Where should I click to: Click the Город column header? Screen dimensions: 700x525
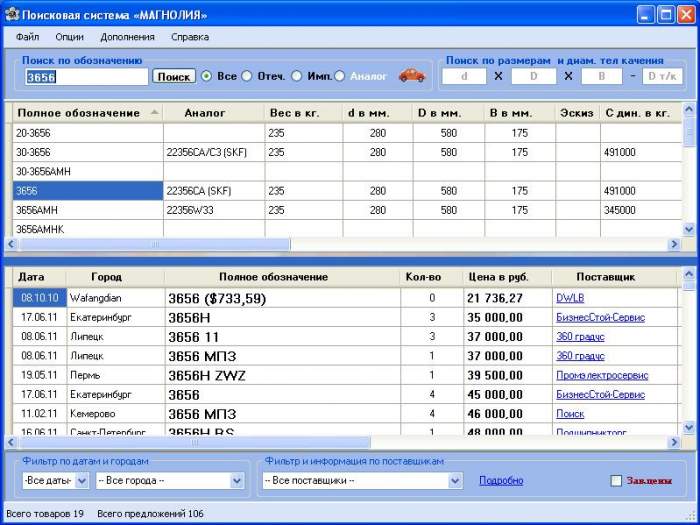pos(116,277)
